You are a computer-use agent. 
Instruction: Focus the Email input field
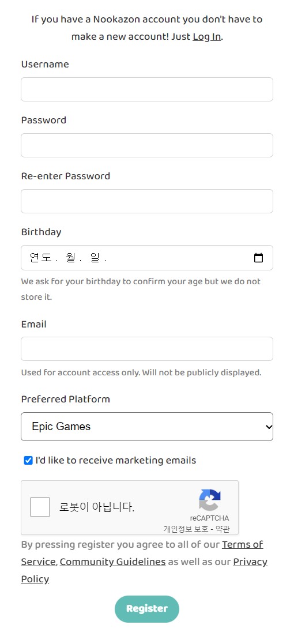(x=147, y=349)
